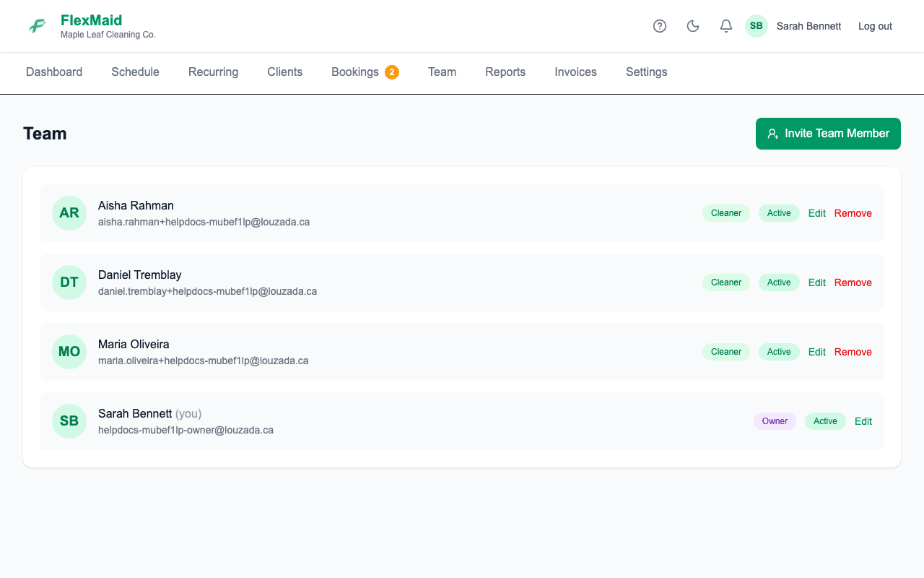Go to the Dashboard tab
The image size is (924, 578).
click(x=54, y=72)
